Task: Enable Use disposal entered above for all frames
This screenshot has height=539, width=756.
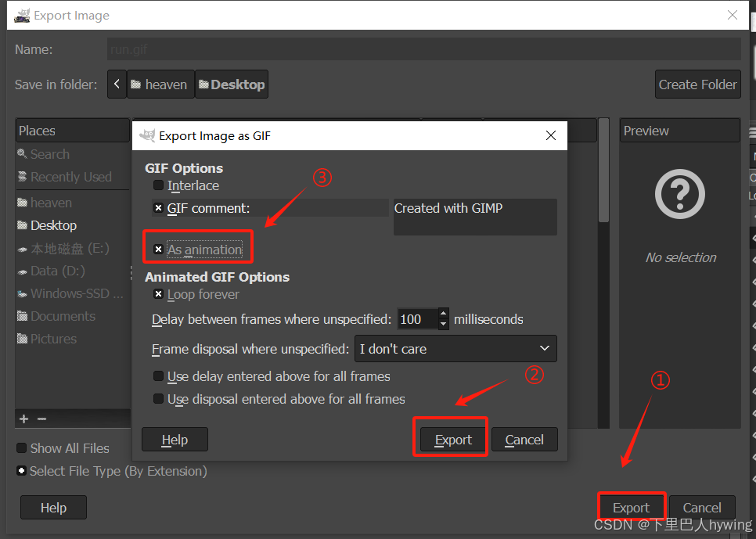Action: click(158, 399)
